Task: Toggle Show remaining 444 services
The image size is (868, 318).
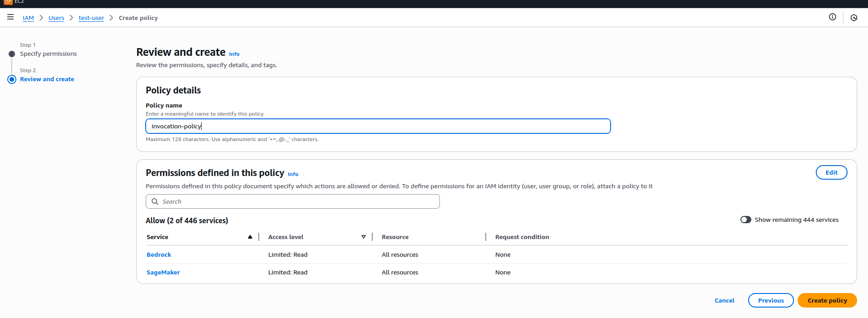Action: [x=745, y=220]
